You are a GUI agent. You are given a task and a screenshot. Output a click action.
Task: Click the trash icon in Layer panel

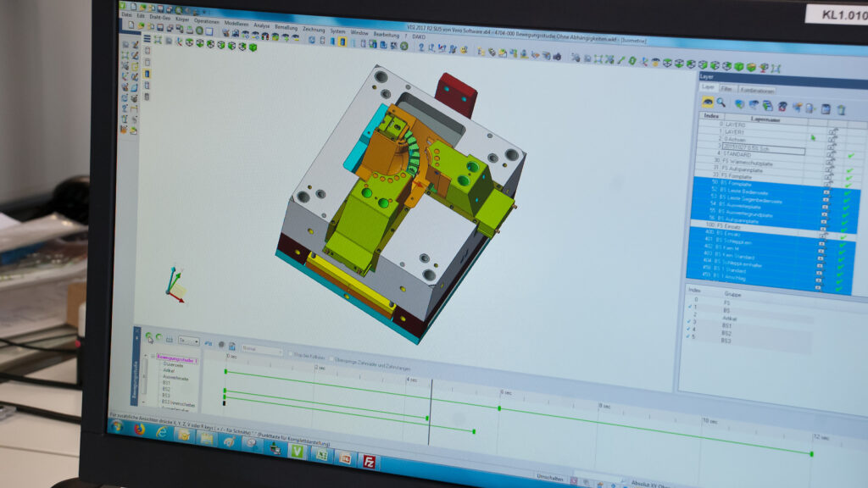tap(841, 110)
